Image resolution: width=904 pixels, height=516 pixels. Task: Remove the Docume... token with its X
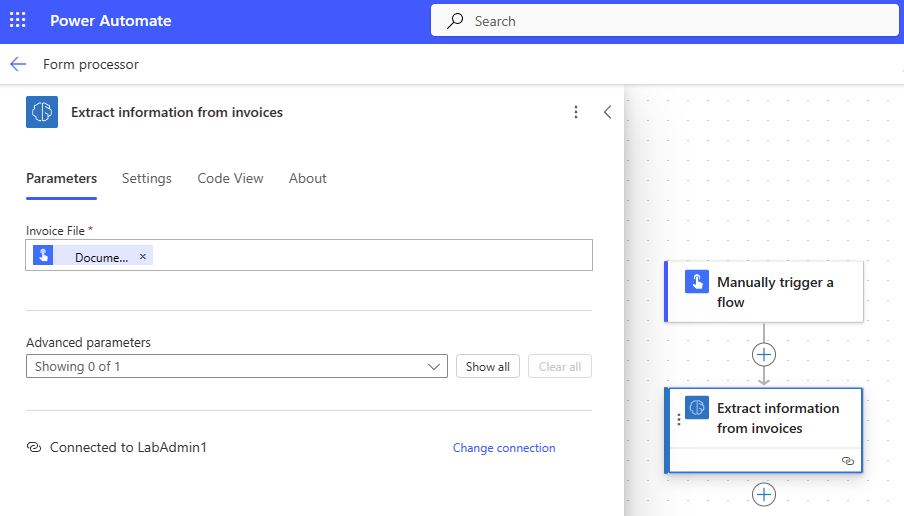143,256
